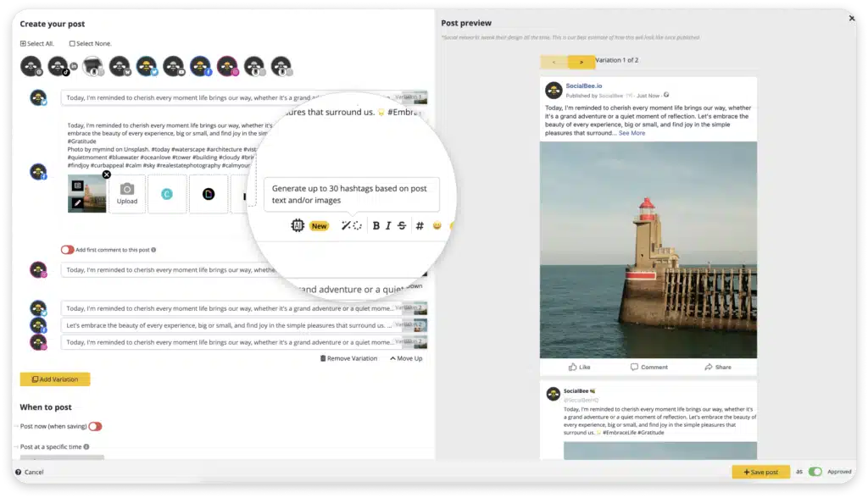
Task: Select the TikTok profile in top profile row
Action: [x=58, y=66]
